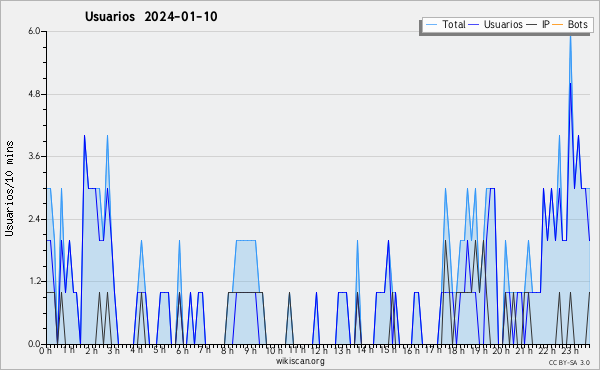Image resolution: width=600 pixels, height=370 pixels.
Task: Click the '12 h' x-axis label
Action: tap(319, 350)
